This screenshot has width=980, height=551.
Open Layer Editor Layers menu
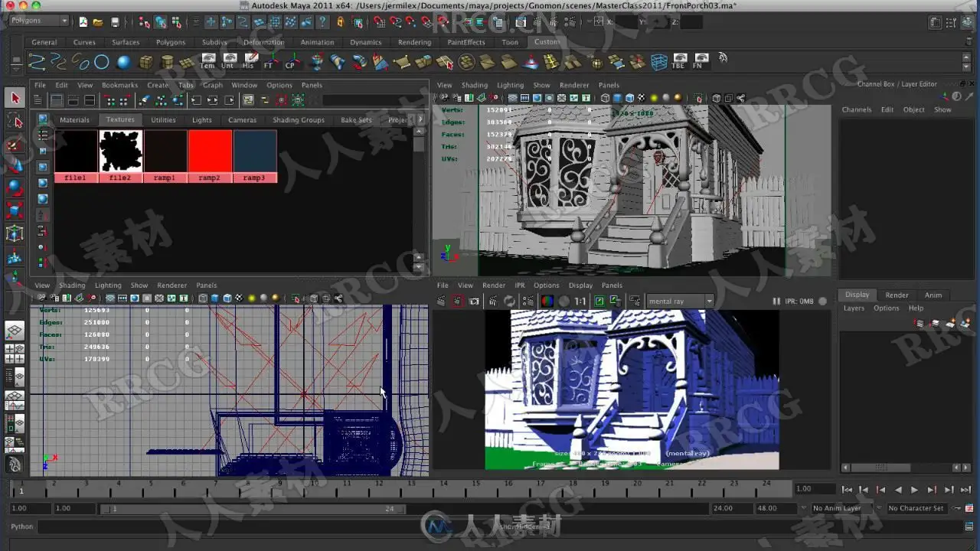pyautogui.click(x=854, y=308)
